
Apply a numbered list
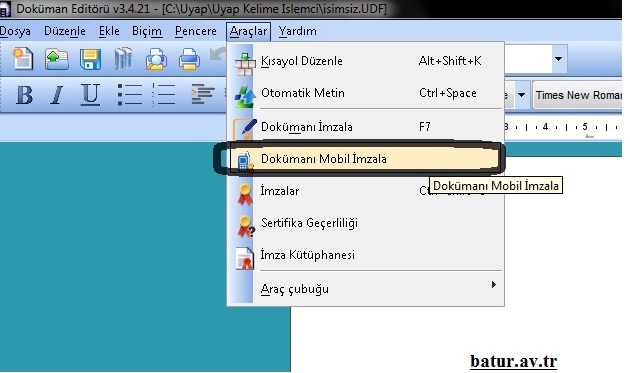(163, 95)
